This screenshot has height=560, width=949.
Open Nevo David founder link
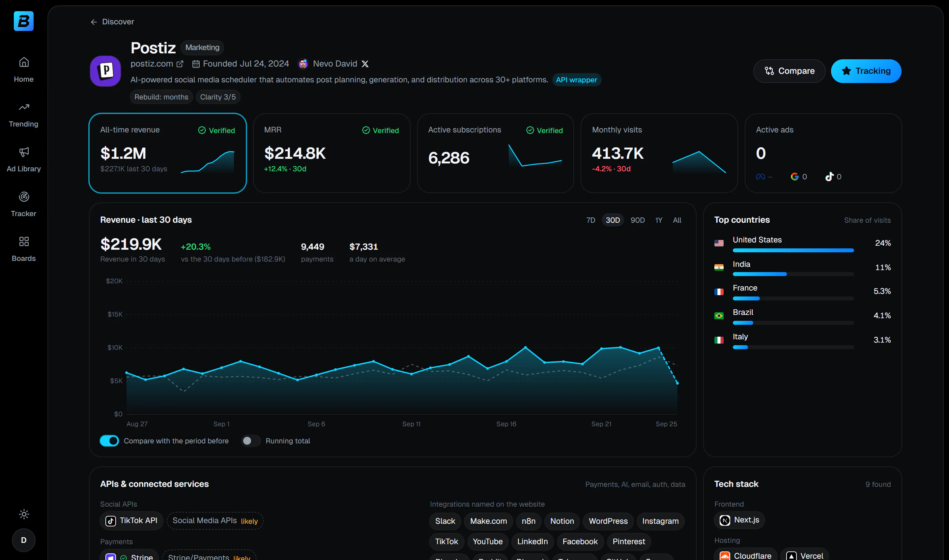click(x=335, y=64)
